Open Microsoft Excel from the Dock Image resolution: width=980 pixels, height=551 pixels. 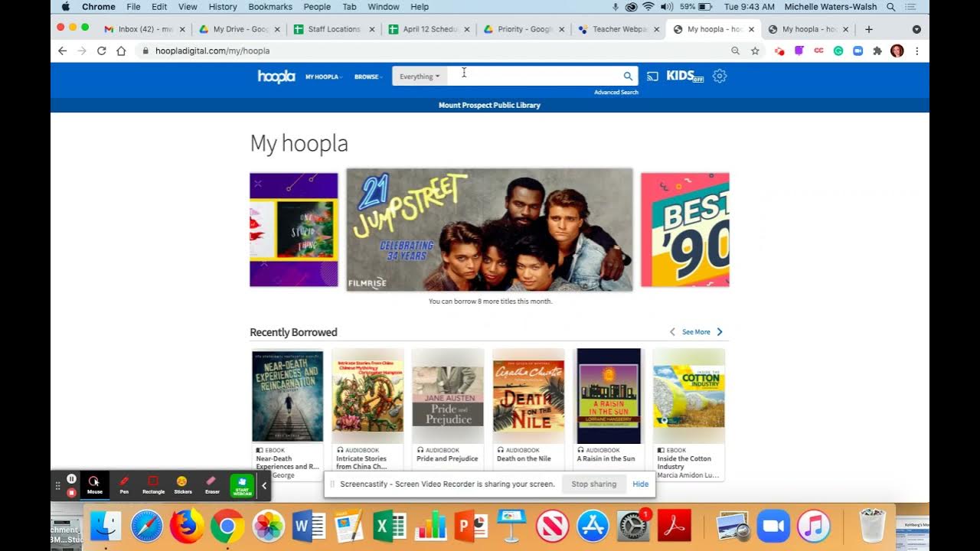[390, 526]
